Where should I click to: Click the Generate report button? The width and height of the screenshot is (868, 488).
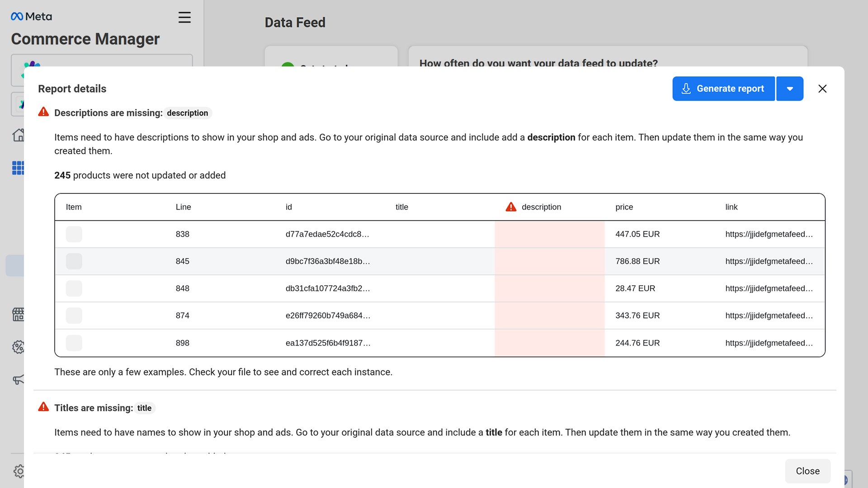(x=723, y=89)
